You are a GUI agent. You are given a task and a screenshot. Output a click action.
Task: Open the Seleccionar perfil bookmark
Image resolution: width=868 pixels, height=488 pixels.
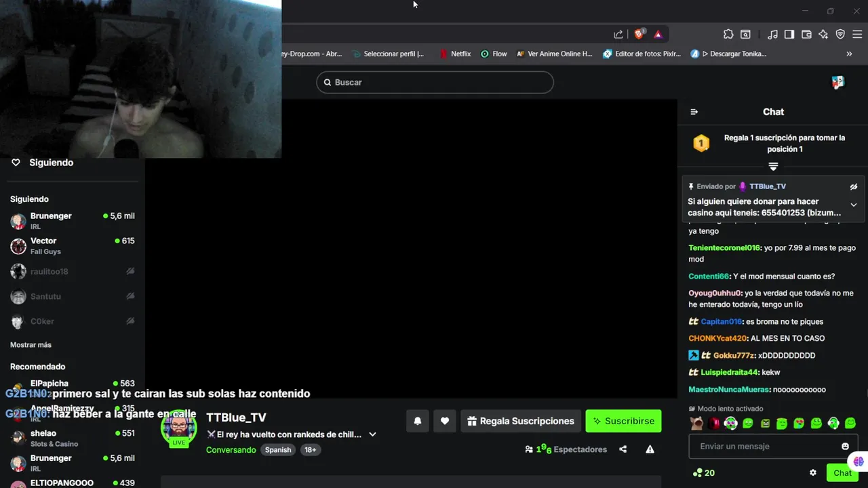coord(388,54)
